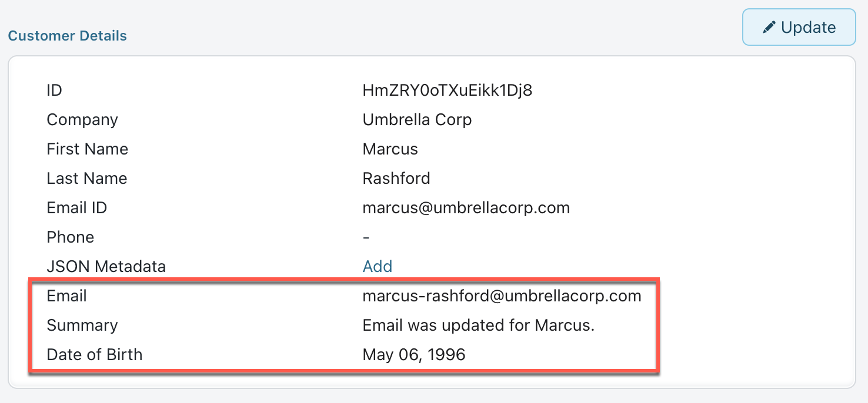Image resolution: width=868 pixels, height=403 pixels.
Task: Click the Summary field label
Action: tap(82, 325)
